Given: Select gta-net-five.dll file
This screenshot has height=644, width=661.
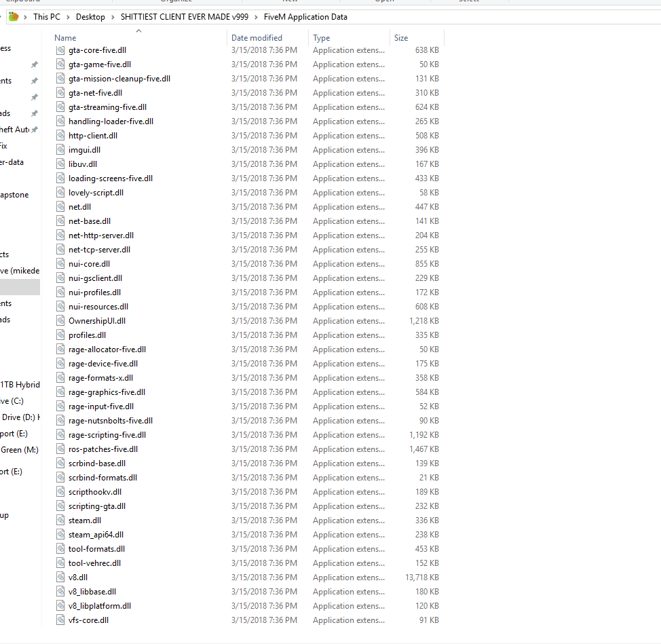Looking at the screenshot, I should pyautogui.click(x=95, y=93).
